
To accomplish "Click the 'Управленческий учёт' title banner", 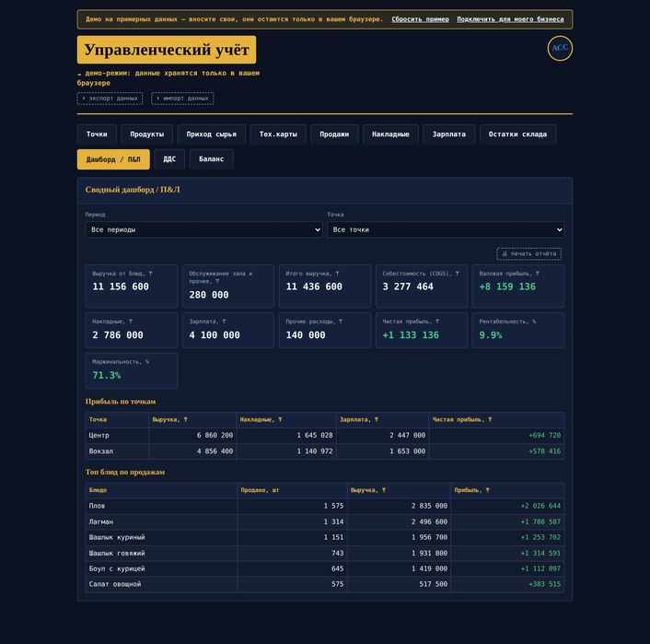I will point(167,50).
